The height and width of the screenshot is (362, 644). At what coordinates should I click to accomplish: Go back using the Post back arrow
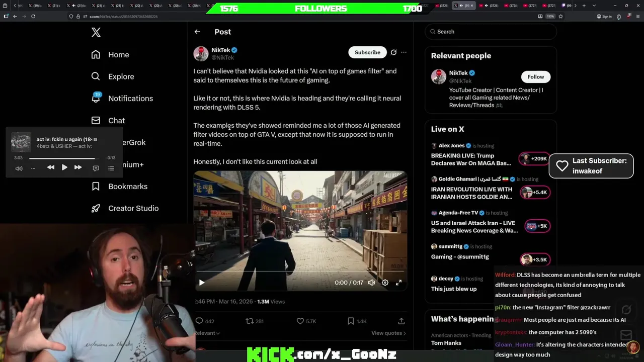197,32
